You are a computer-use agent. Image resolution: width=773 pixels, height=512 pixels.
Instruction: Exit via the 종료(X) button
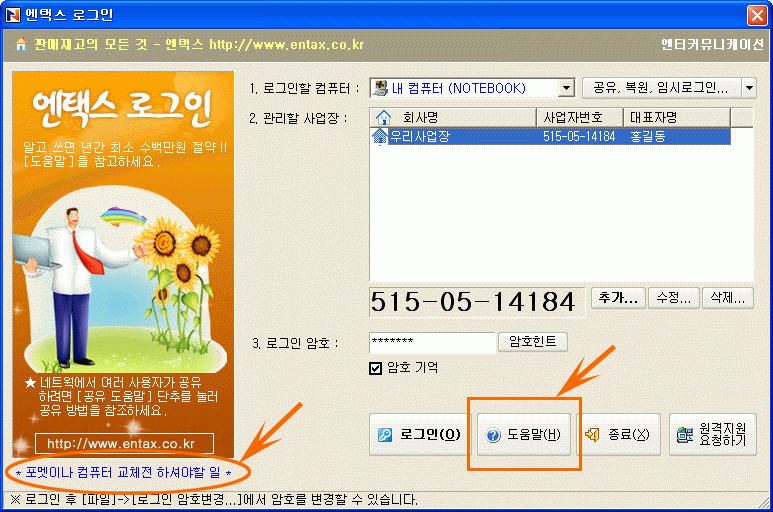(x=618, y=435)
